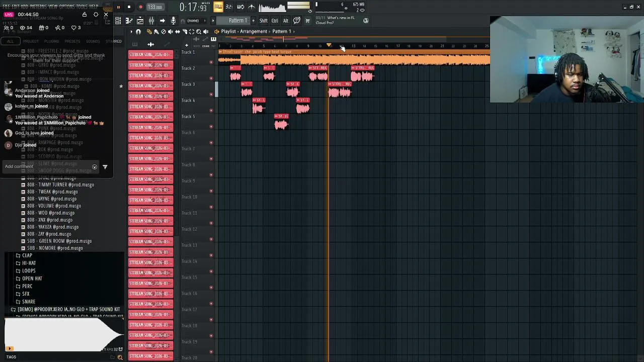The image size is (644, 362).
Task: Select 808 - TIMMY TURNER sample
Action: 60,185
